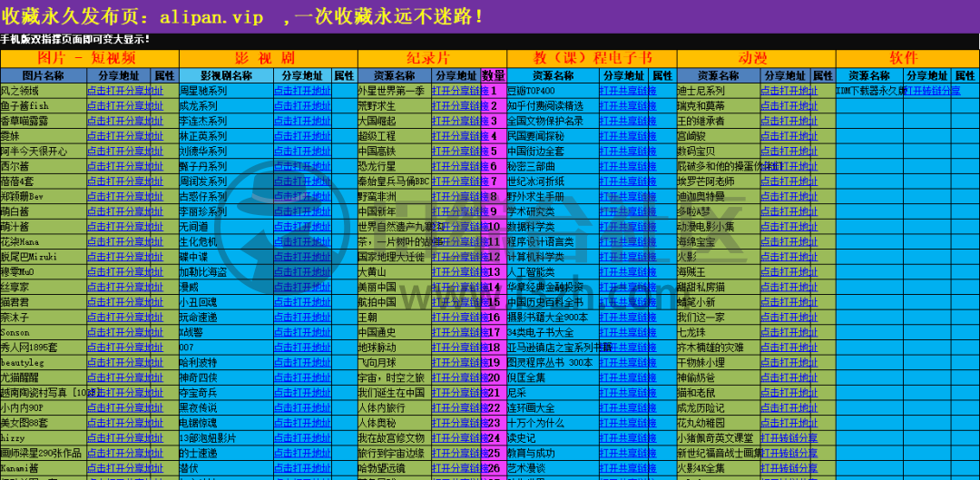Screen dimensions: 980x480
Task: Open the share link for 风之领域
Action: [125, 91]
